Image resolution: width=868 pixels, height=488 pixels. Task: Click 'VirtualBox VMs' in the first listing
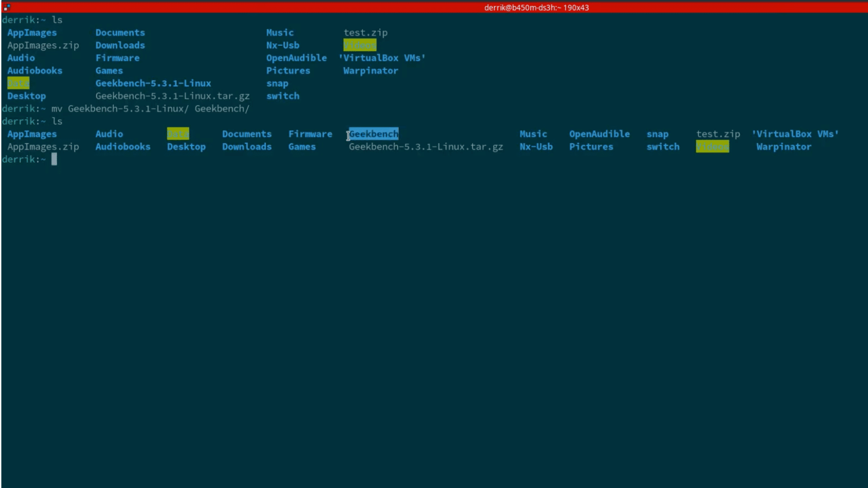click(x=382, y=58)
